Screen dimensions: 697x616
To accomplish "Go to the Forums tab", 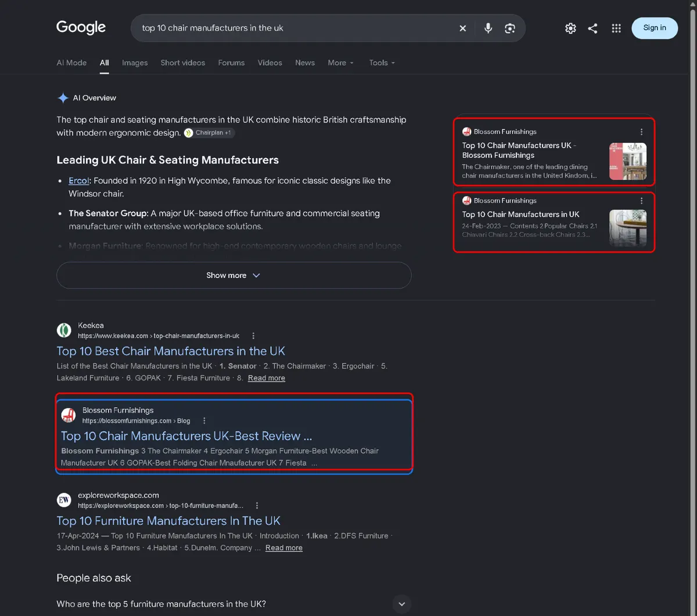I will coord(231,63).
